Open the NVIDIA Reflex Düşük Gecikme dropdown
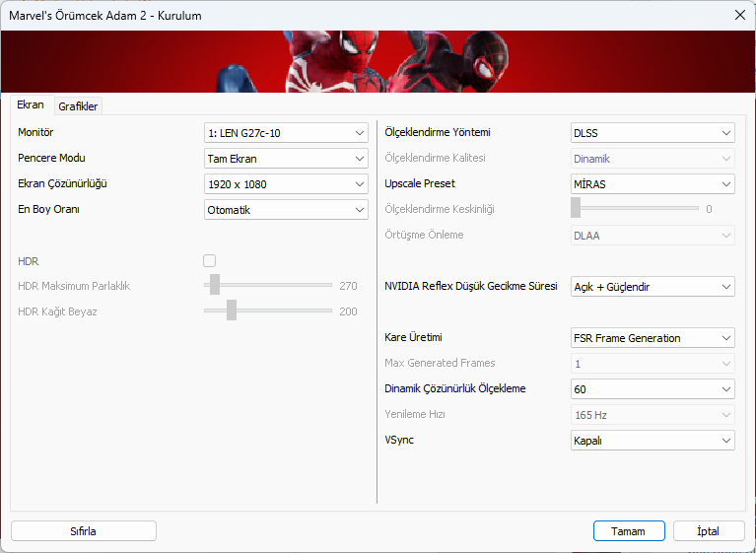This screenshot has height=553, width=756. point(653,287)
